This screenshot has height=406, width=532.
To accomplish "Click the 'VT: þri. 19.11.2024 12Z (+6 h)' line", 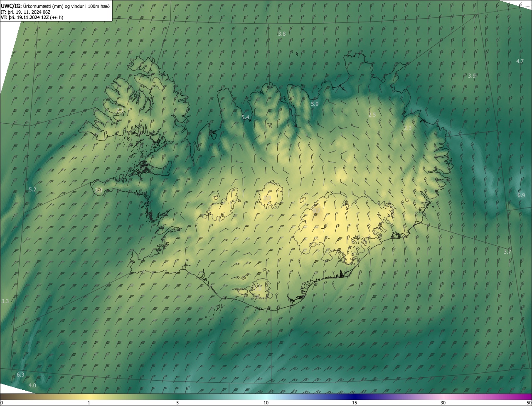I will pos(32,17).
